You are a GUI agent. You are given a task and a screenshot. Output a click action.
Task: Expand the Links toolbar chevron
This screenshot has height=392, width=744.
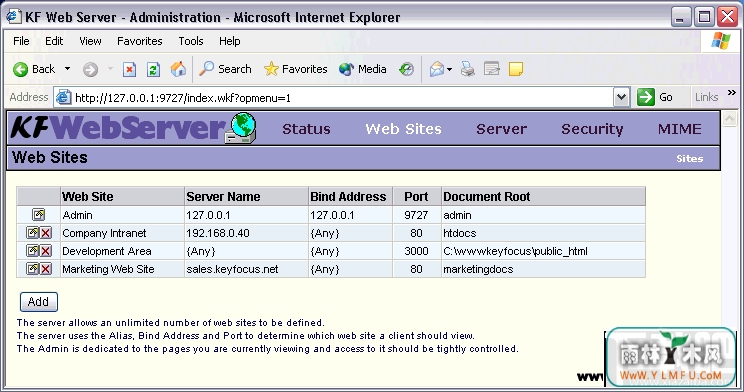[x=732, y=93]
